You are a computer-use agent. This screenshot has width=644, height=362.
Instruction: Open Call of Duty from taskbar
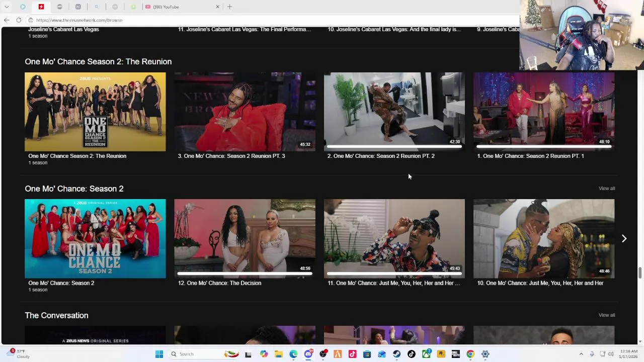tap(456, 354)
